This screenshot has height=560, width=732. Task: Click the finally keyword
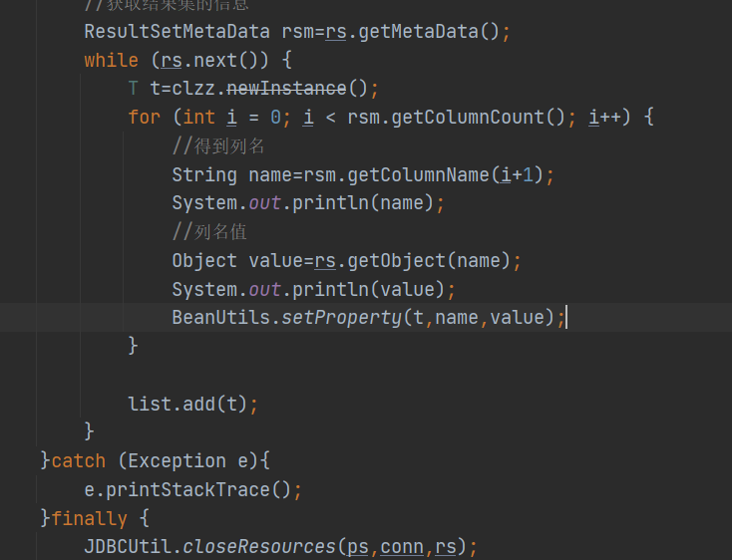[x=89, y=518]
